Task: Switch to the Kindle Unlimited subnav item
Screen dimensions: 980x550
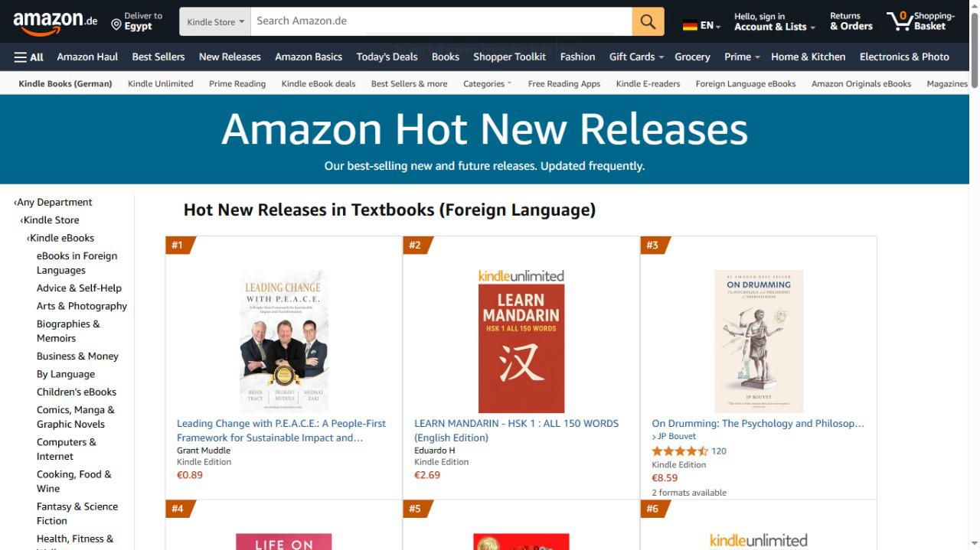Action: tap(160, 83)
